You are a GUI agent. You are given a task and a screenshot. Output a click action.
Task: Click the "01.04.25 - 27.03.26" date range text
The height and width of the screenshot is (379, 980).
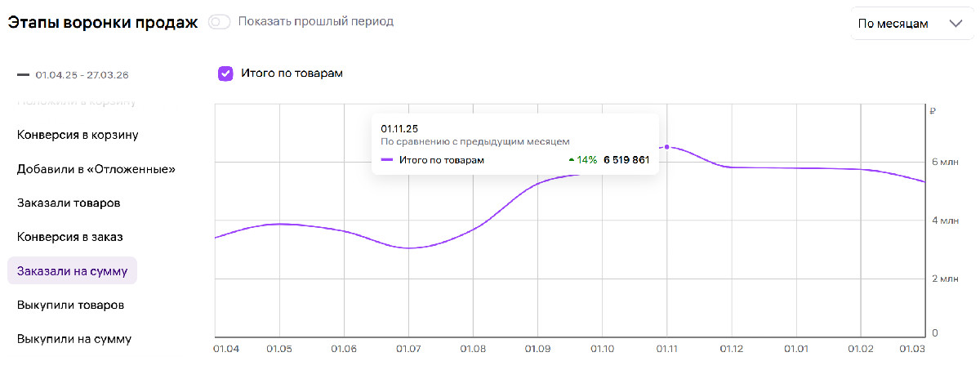(x=82, y=75)
